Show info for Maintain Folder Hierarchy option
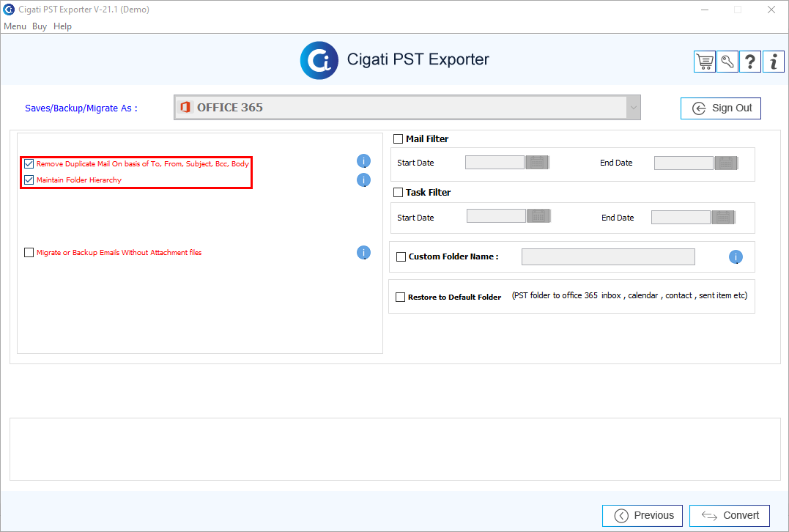Image resolution: width=789 pixels, height=532 pixels. pyautogui.click(x=364, y=180)
